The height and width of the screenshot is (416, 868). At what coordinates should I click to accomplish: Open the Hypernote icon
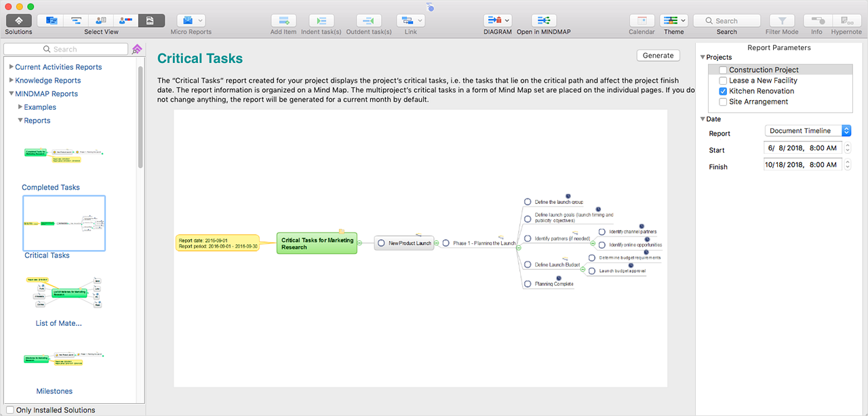pos(846,20)
